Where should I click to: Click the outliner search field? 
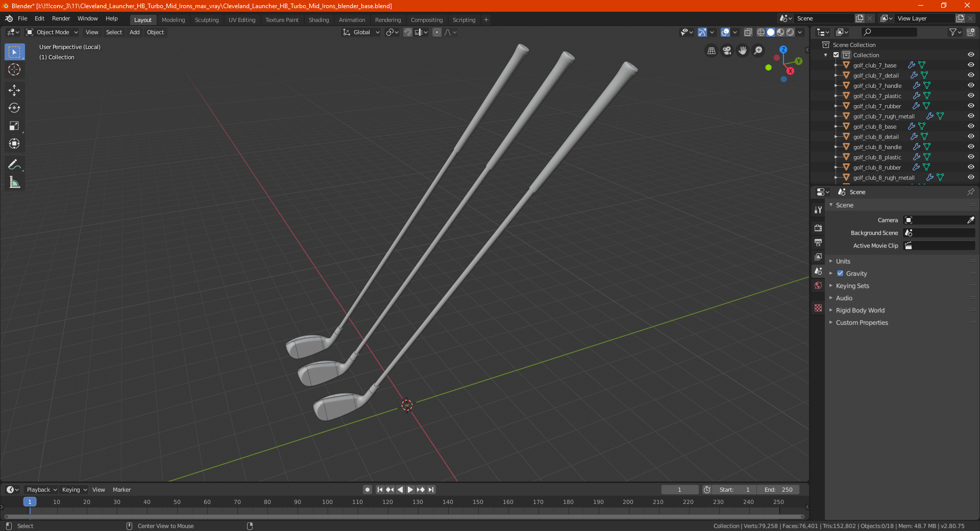(889, 32)
